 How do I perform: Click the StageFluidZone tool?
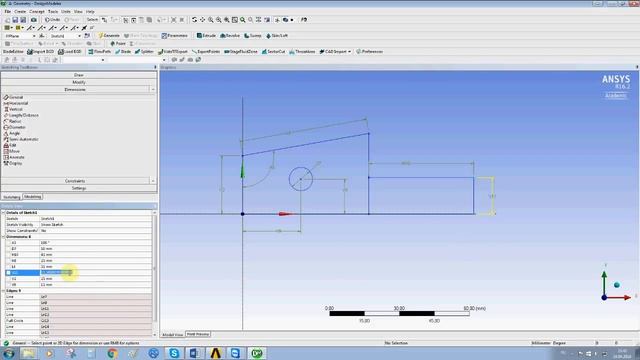[x=241, y=52]
